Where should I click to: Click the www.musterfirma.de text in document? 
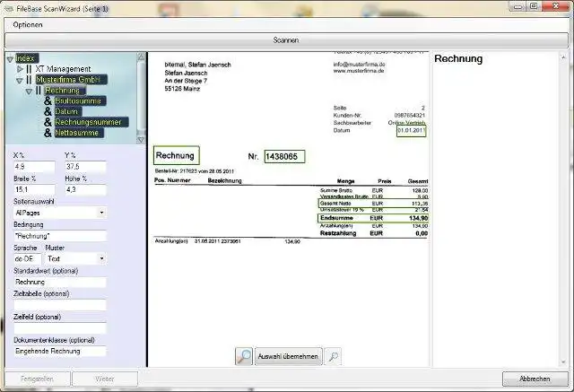[359, 71]
